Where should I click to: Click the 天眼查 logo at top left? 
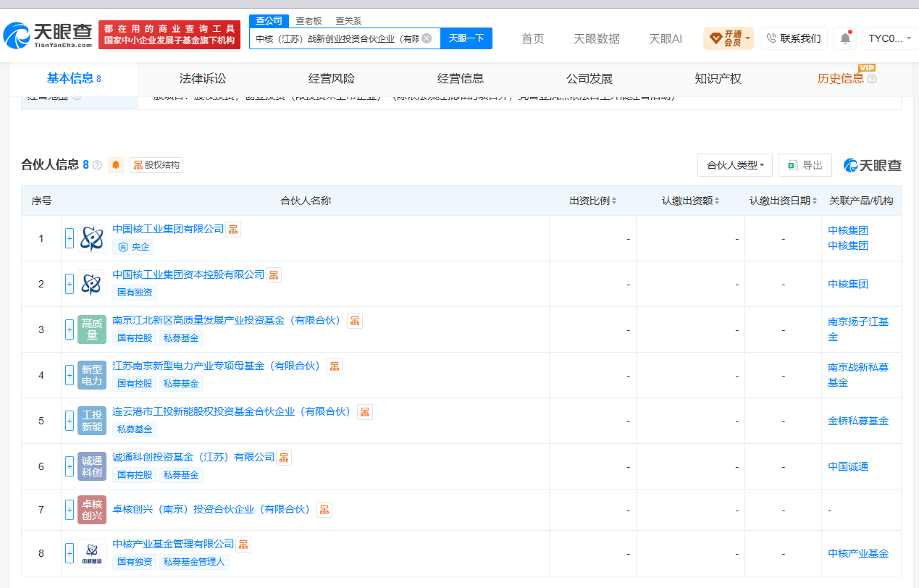click(x=48, y=34)
